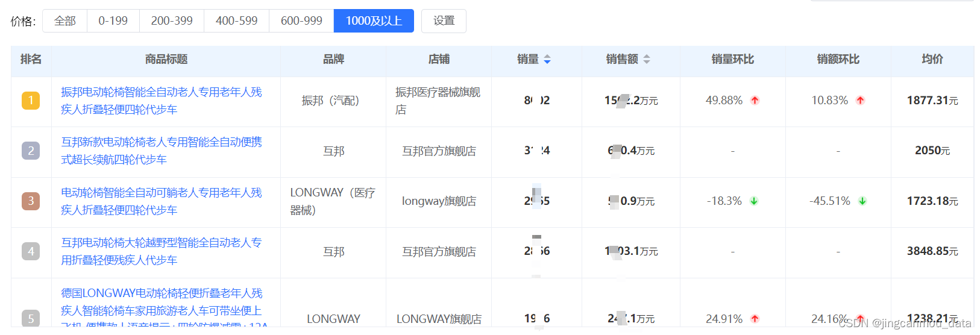980x335 pixels.
Task: Select the 200-399 price range
Action: pos(172,21)
